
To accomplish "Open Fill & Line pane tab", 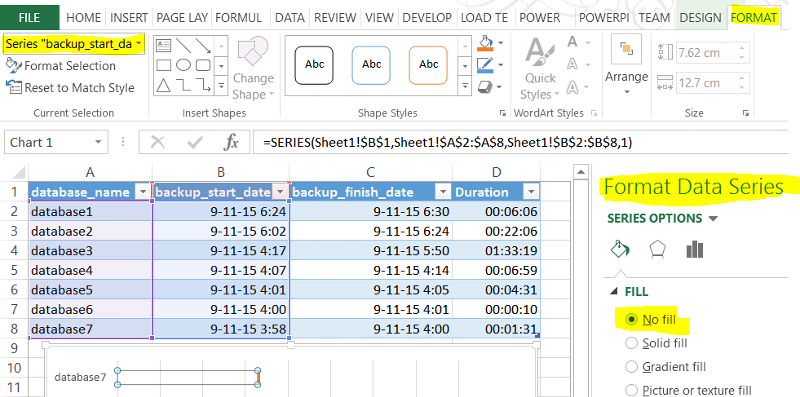I will point(620,250).
